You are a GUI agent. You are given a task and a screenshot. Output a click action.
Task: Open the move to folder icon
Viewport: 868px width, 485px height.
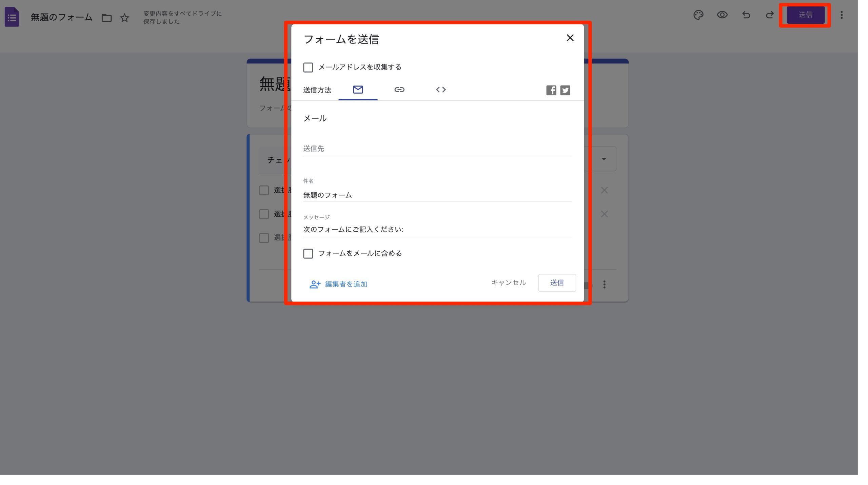point(106,18)
